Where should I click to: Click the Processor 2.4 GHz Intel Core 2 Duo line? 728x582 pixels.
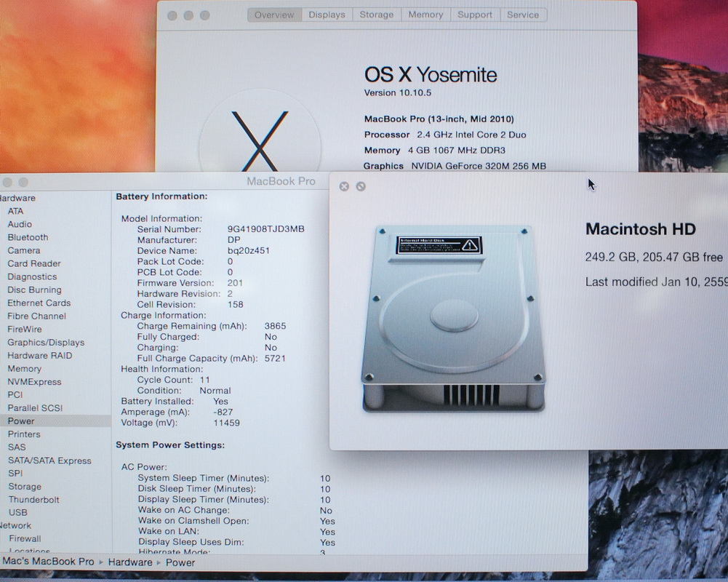tap(445, 135)
